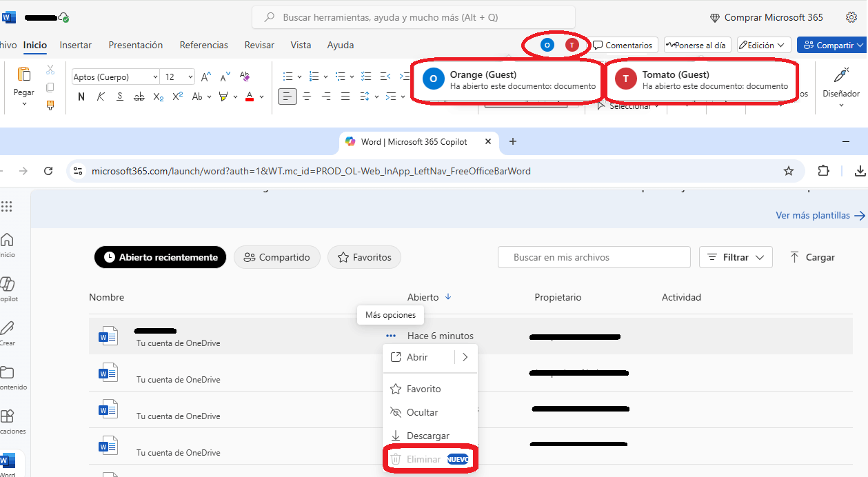Click the numbered list icon
This screenshot has width=868, height=477.
click(314, 77)
